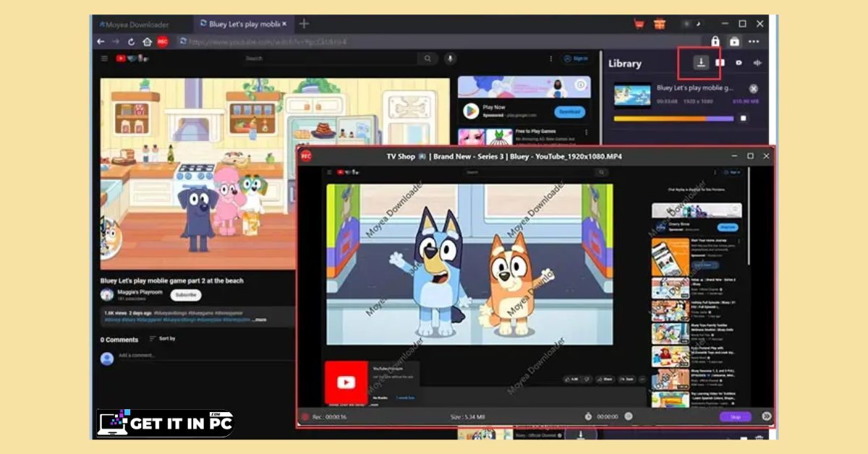Viewport: 868px width, 454px height.
Task: Click the REC icon in recorder title bar
Action: 306,156
